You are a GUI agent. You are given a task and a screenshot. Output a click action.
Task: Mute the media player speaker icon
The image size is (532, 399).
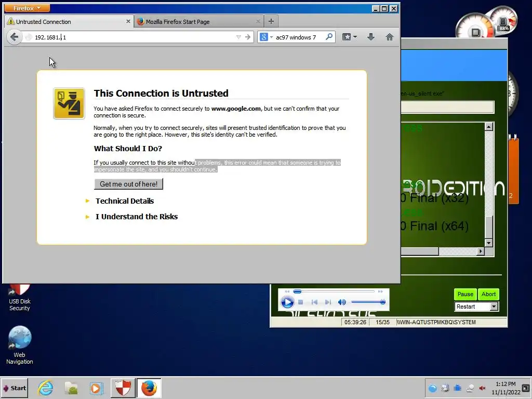click(x=342, y=302)
